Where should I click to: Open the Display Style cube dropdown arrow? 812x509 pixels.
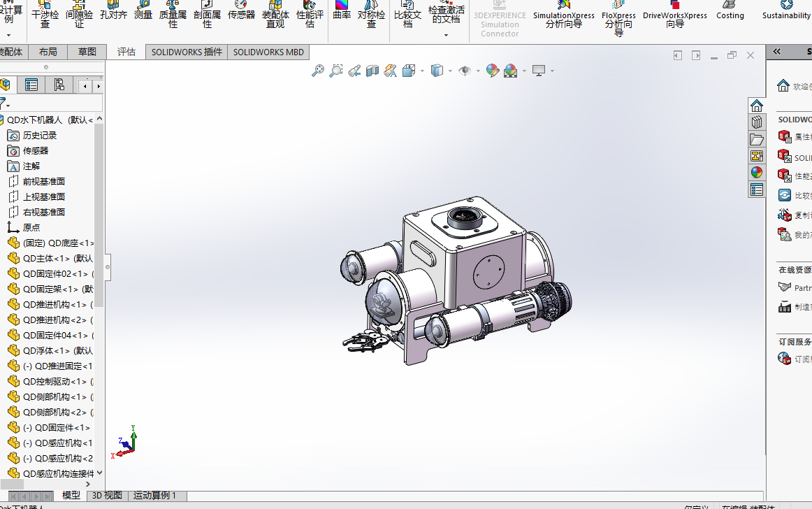(x=450, y=71)
